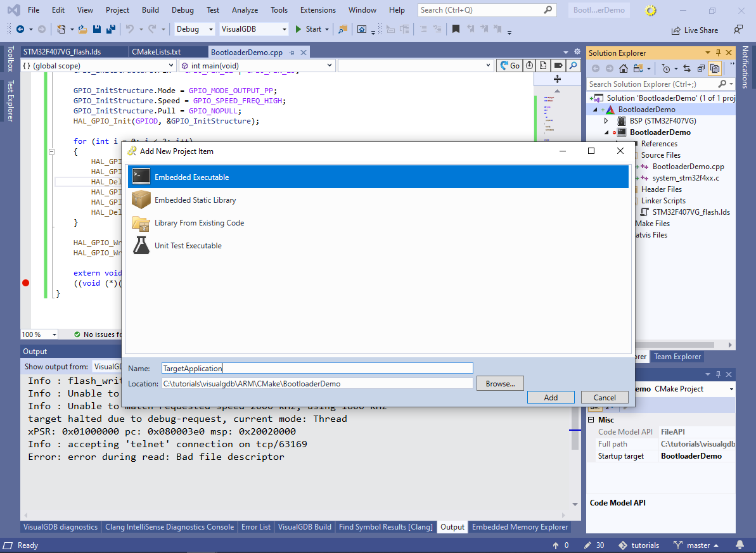Image resolution: width=756 pixels, height=553 pixels.
Task: Open the Debug menu
Action: (x=183, y=10)
